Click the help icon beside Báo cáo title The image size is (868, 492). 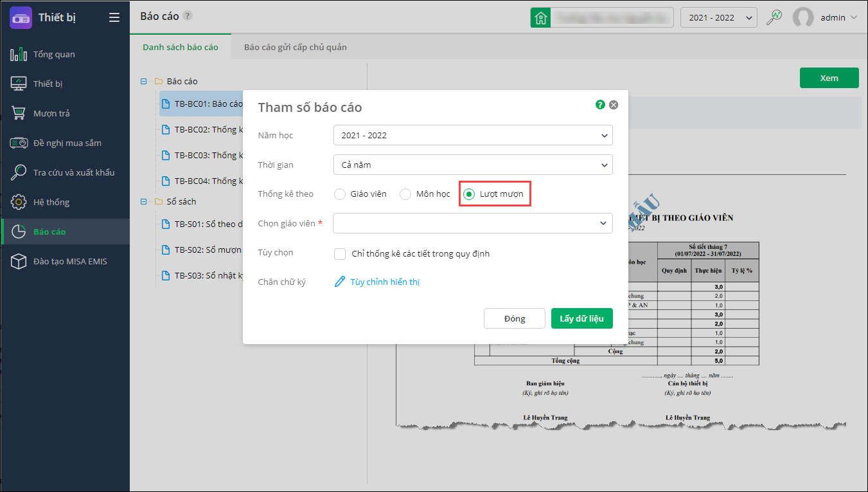188,15
